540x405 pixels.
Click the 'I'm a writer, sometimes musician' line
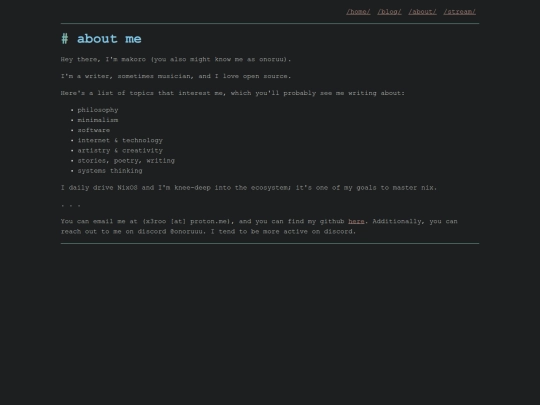coord(176,76)
